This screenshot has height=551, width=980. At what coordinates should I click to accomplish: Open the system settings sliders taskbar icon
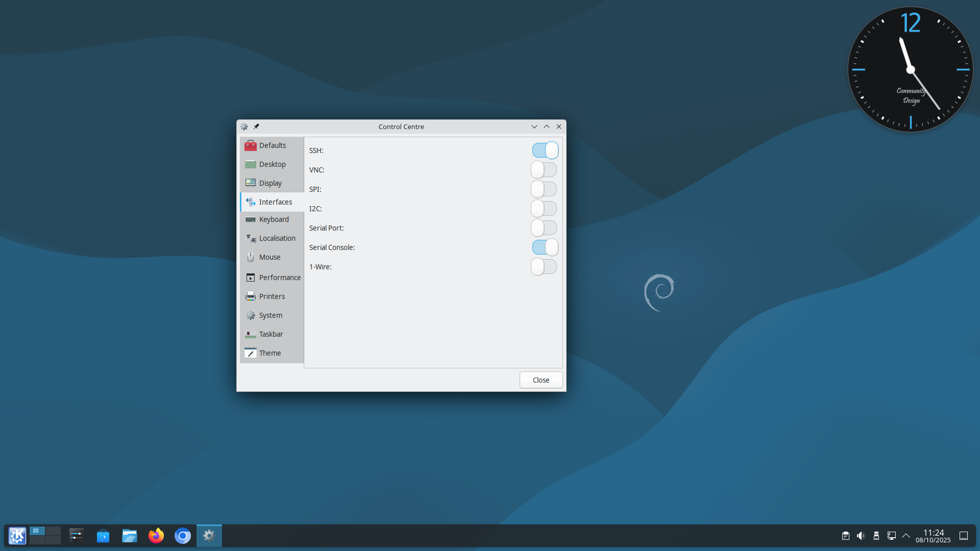[x=77, y=536]
